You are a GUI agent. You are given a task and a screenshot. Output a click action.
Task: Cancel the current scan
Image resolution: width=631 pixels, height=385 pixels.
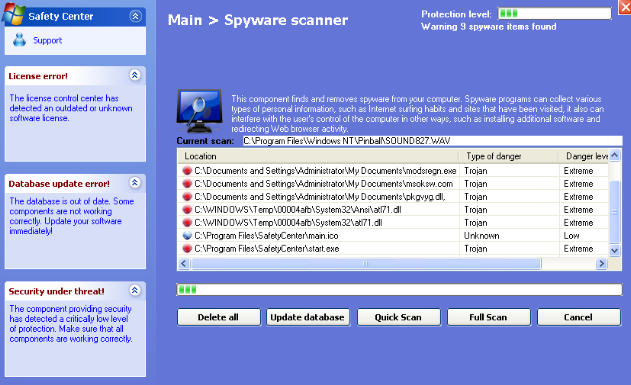578,317
